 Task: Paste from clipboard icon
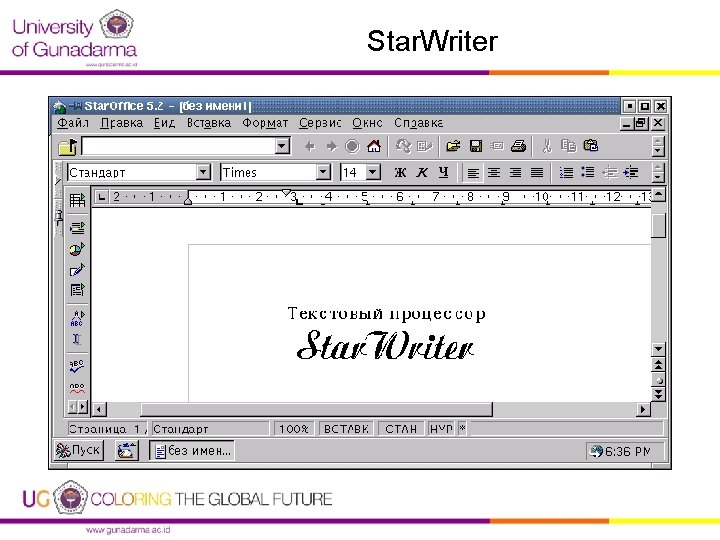tap(591, 146)
